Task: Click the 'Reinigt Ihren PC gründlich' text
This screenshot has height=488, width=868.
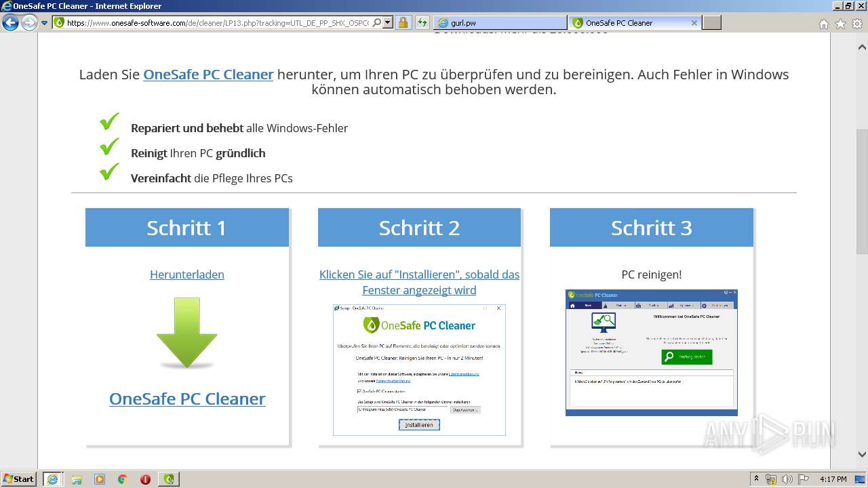Action: [198, 153]
